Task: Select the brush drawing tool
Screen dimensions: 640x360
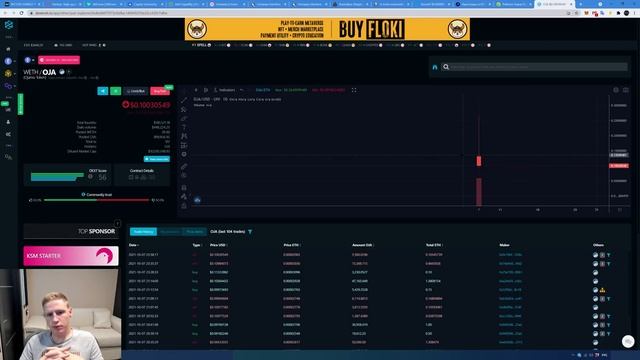Action: click(x=184, y=118)
